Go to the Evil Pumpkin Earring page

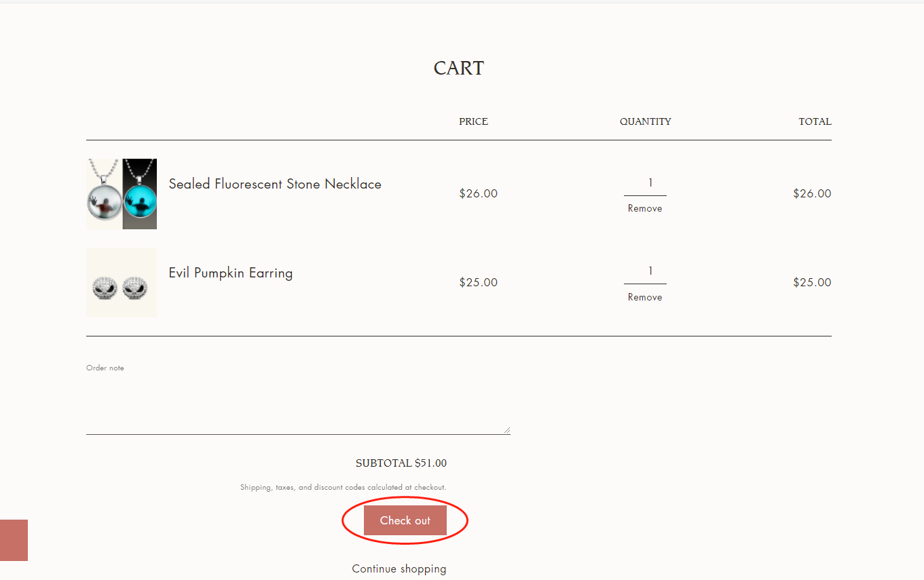pos(231,273)
